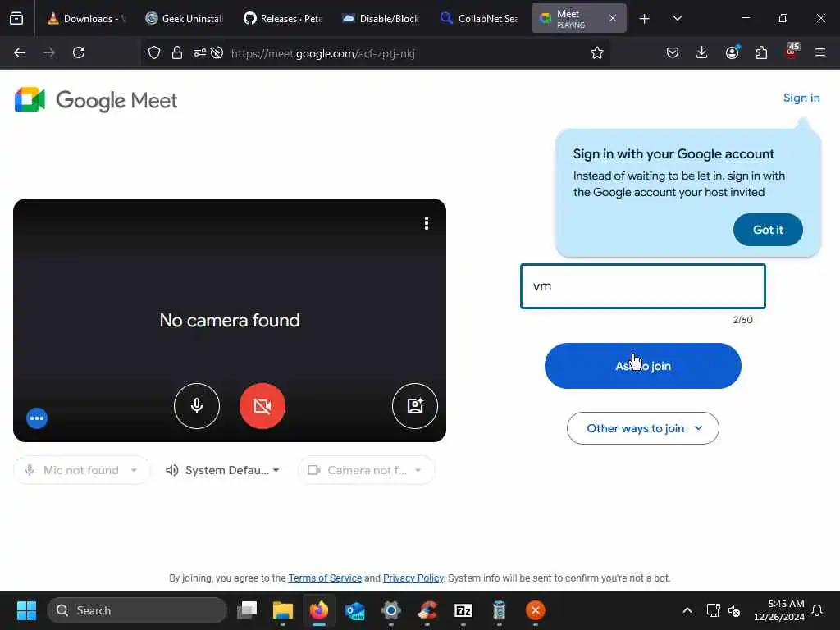Click the site security padlock icon

pos(177,53)
